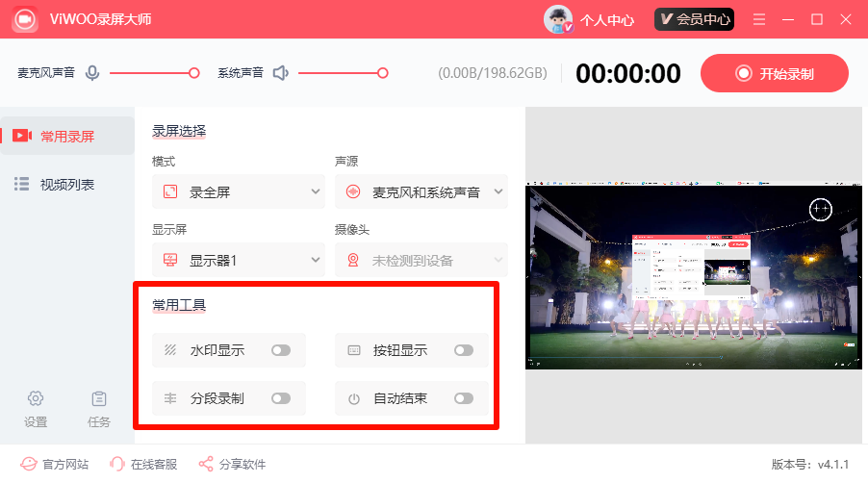Click the 录屏选择 section heading
The width and height of the screenshot is (868, 483).
[179, 131]
